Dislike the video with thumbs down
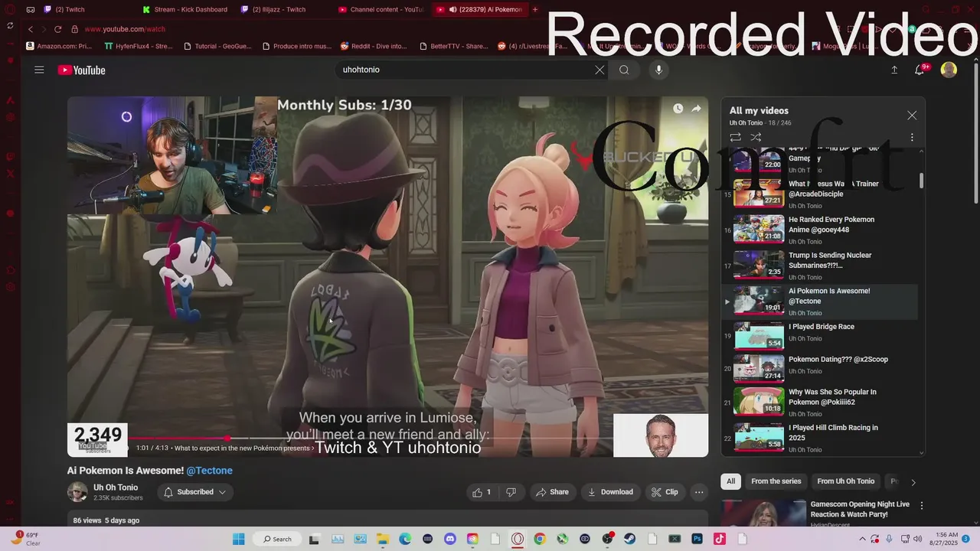980x551 pixels. pos(511,492)
